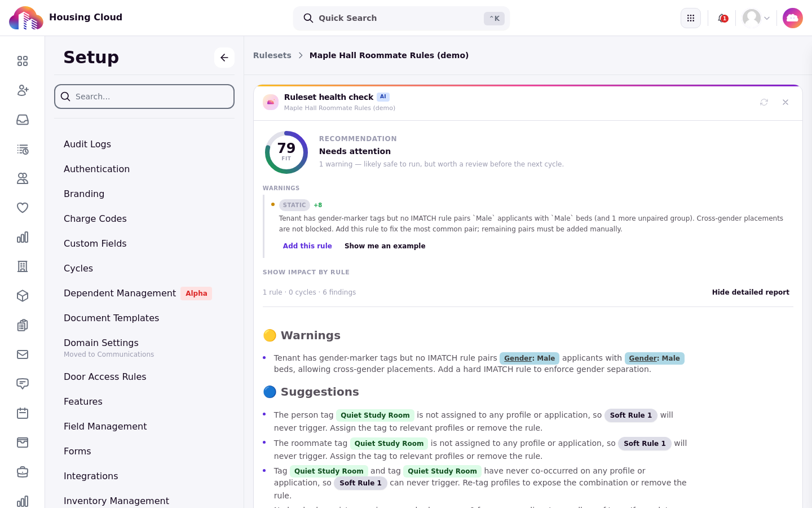Hide the detailed report

click(x=751, y=292)
